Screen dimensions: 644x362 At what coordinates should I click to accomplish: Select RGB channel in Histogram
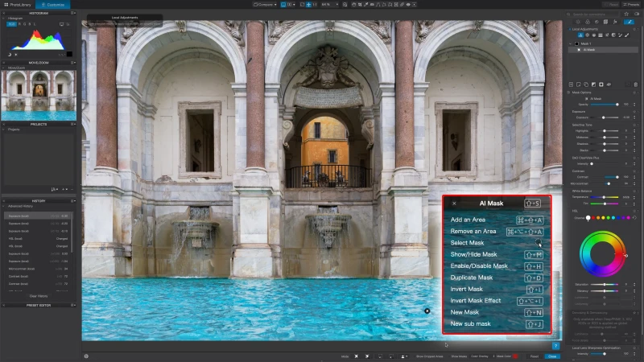pos(11,24)
